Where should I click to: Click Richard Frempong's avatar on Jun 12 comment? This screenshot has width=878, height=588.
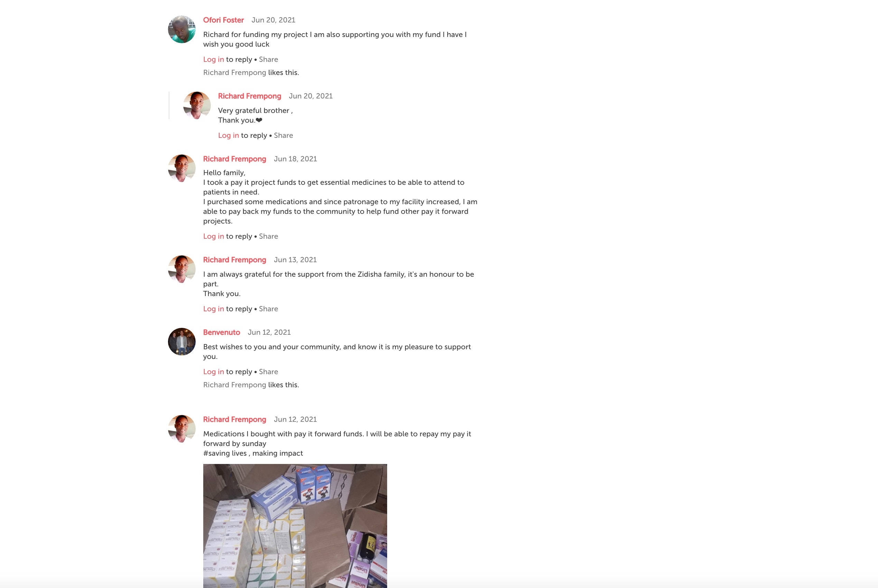(x=181, y=429)
